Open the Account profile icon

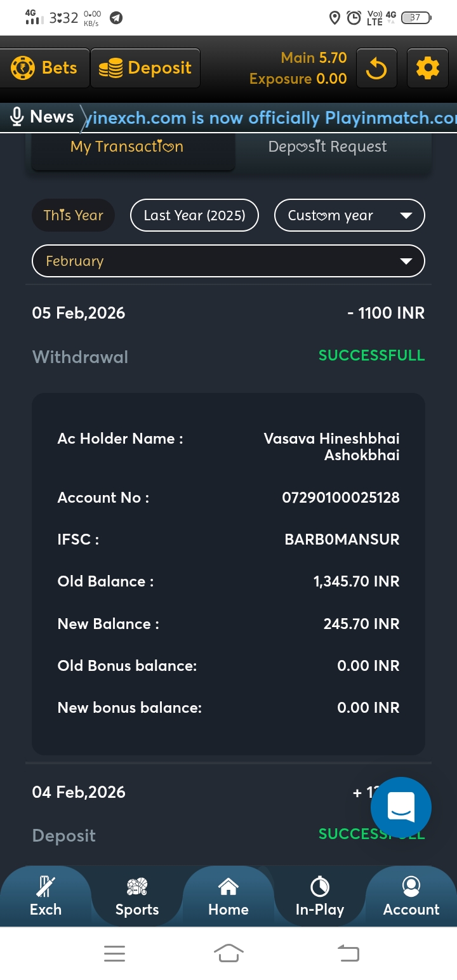411,886
